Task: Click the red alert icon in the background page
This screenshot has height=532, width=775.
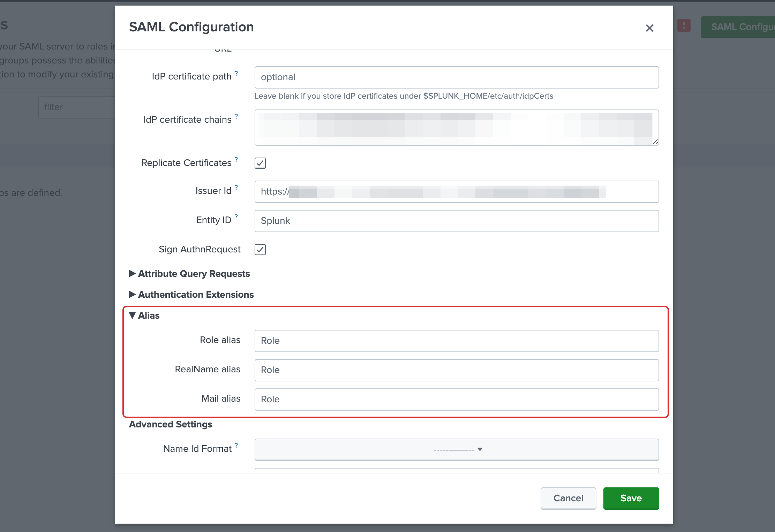Action: tap(684, 25)
